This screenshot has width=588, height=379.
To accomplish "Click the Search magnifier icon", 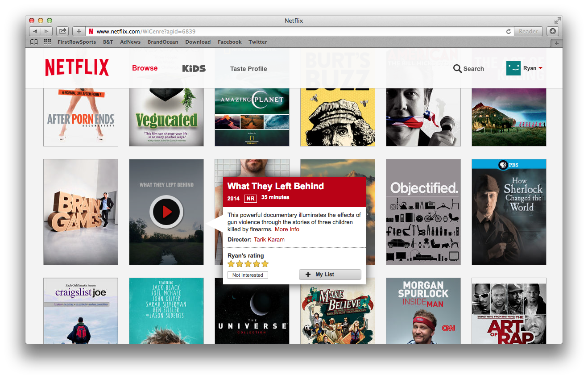I will (457, 69).
